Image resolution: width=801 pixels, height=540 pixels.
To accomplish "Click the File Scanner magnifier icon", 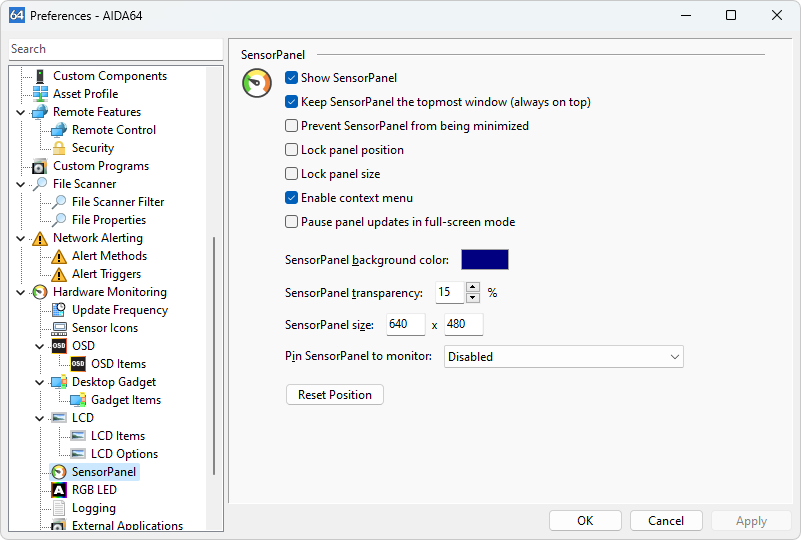I will click(x=40, y=184).
